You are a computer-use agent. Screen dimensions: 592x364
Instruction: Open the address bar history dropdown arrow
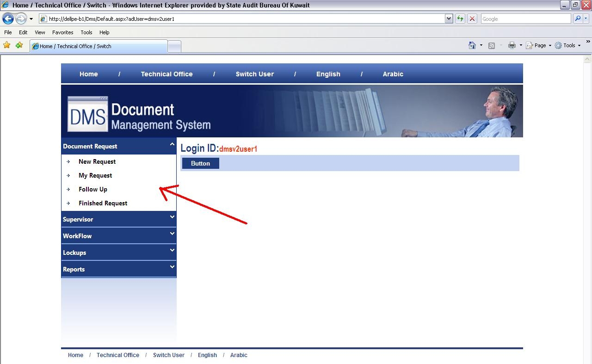[449, 19]
